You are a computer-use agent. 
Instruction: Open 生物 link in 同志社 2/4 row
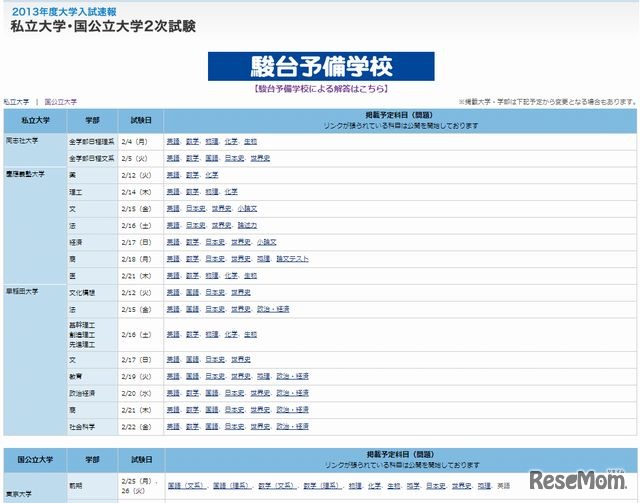pos(251,141)
